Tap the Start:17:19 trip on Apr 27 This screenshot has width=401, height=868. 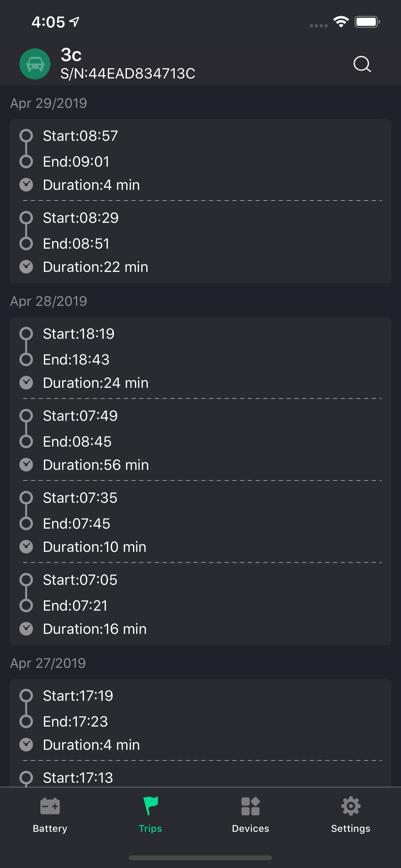tap(200, 720)
